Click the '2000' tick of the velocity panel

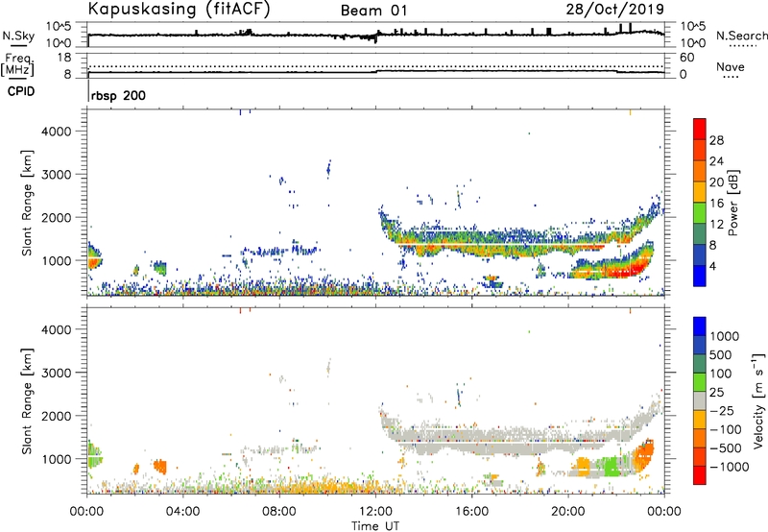(x=57, y=416)
